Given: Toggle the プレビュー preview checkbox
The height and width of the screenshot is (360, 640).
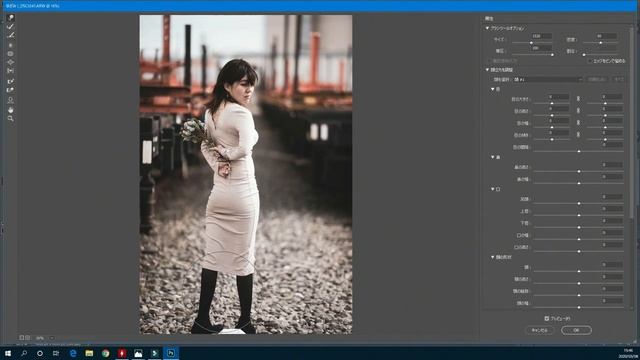Looking at the screenshot, I should click(x=547, y=318).
